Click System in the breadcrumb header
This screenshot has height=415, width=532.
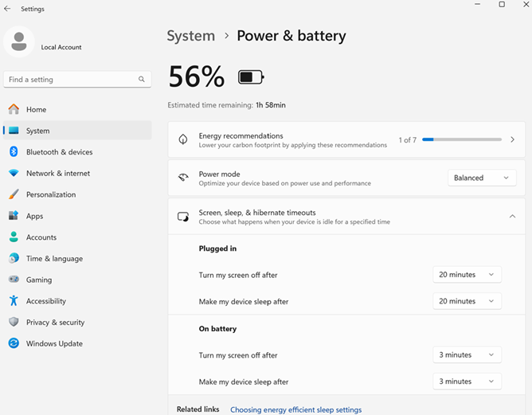point(191,36)
